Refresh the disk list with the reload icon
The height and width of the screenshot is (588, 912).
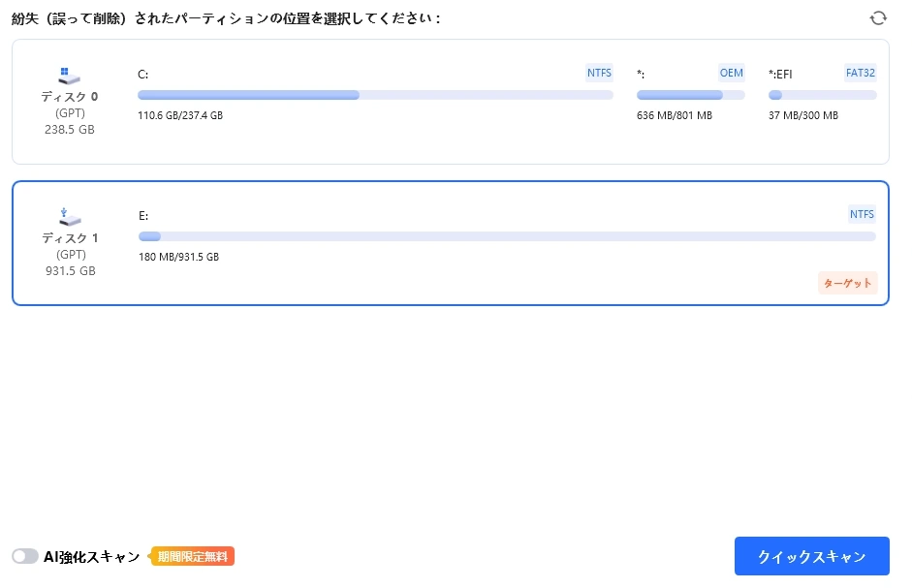coord(878,18)
